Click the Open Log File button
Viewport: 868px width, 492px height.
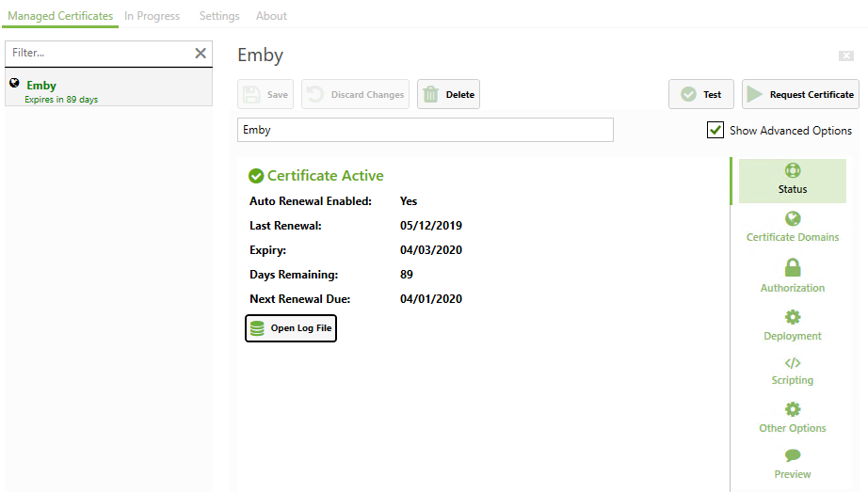tap(291, 328)
